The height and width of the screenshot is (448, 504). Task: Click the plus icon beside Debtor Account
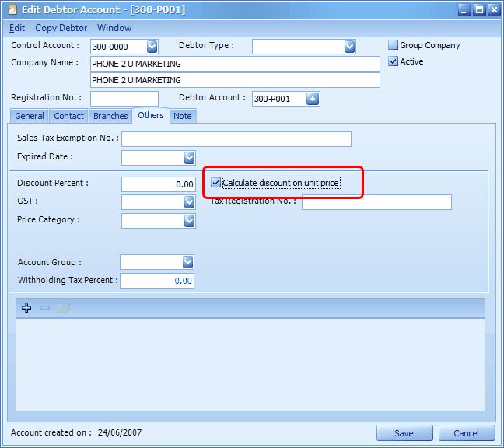click(313, 99)
